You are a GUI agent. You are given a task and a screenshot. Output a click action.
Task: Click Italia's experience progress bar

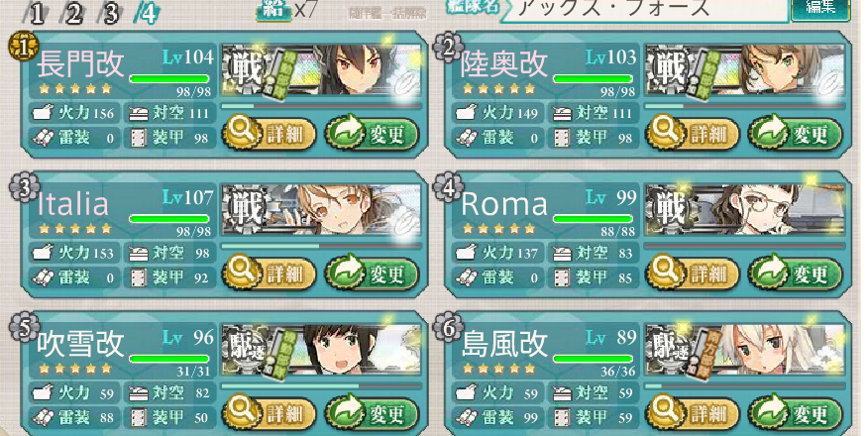(321, 245)
